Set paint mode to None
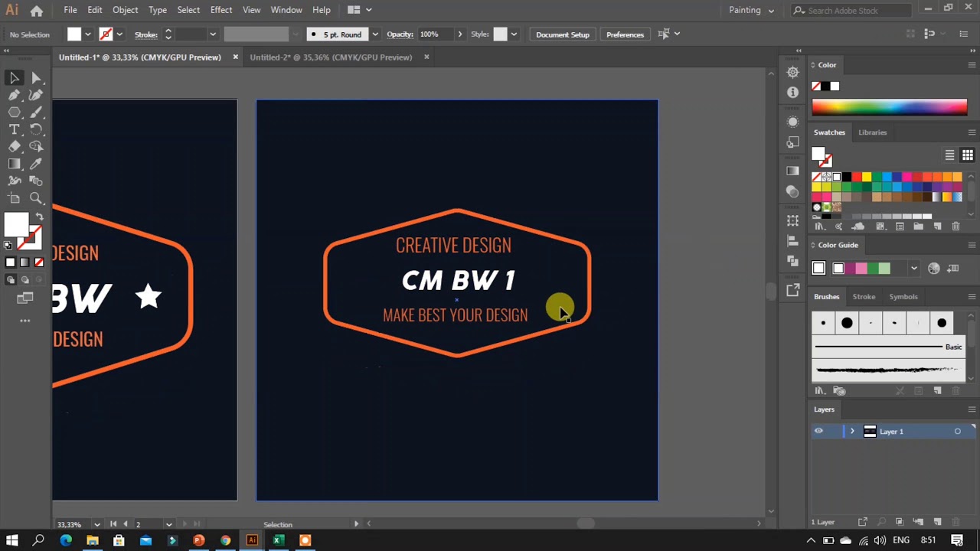 pos(38,262)
